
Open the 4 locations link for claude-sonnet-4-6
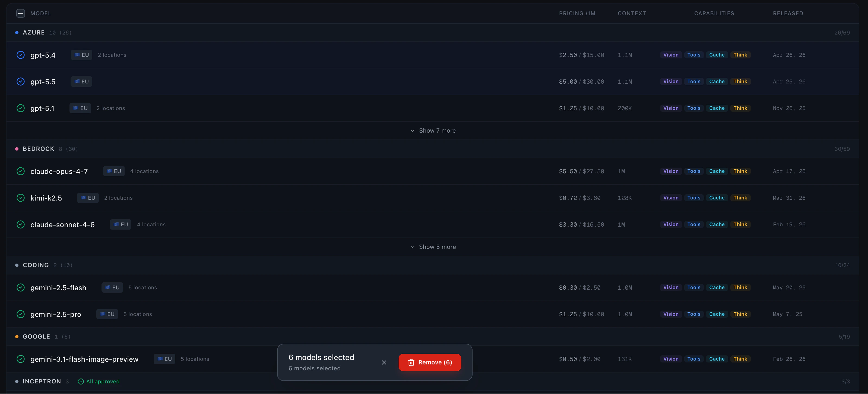tap(151, 225)
